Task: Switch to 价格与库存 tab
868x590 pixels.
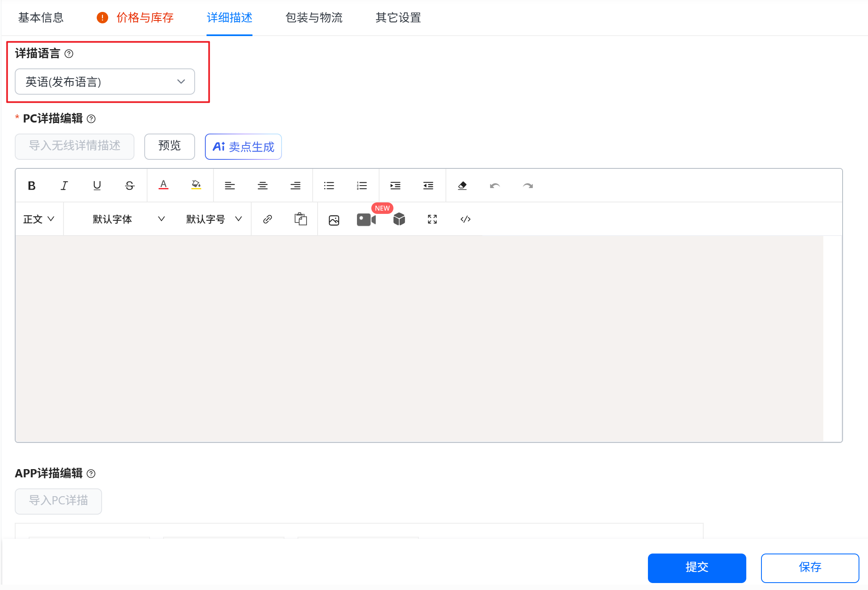Action: (145, 18)
